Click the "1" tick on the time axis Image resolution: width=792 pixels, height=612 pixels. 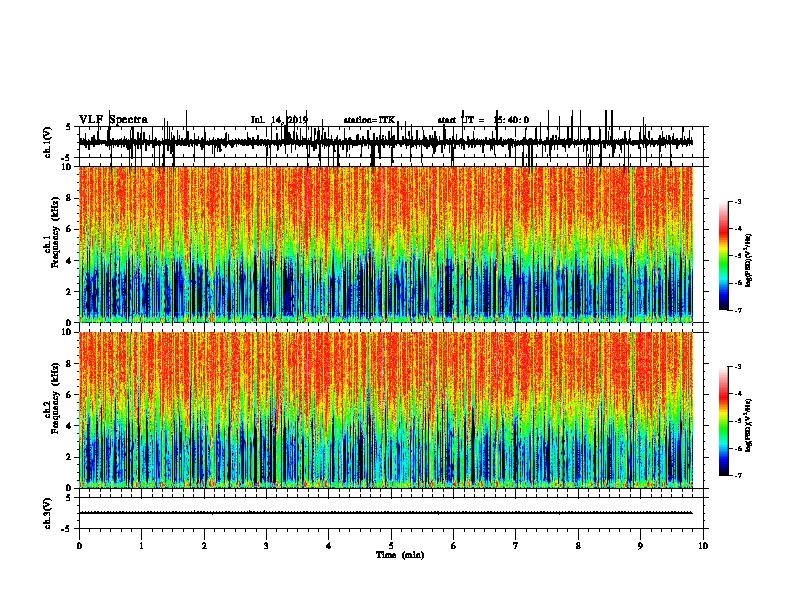click(141, 546)
